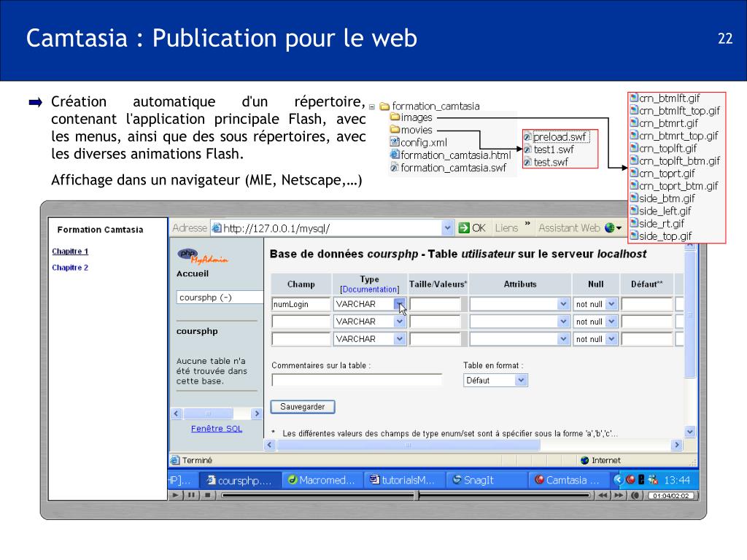Select side_top.gif file

661,236
